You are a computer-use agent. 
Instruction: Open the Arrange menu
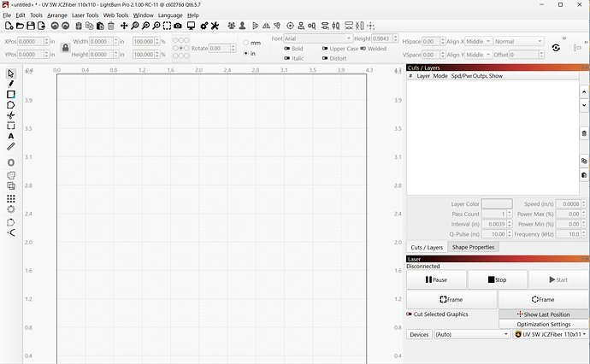(57, 15)
